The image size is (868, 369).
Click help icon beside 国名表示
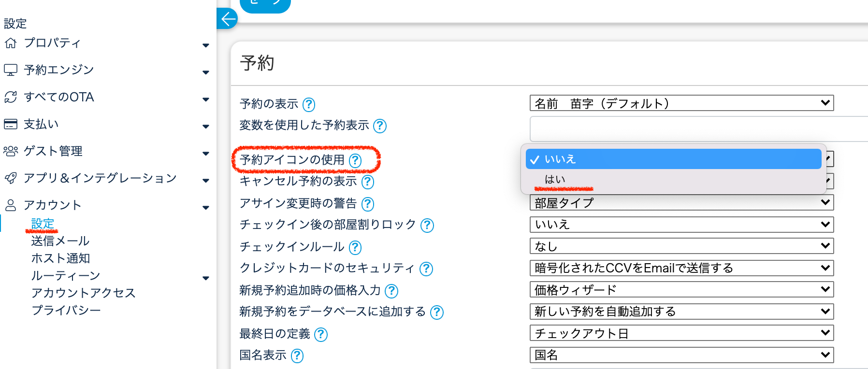[297, 356]
